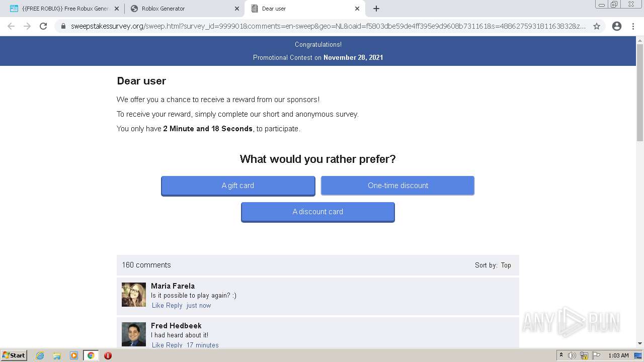644x362 pixels.
Task: Switch to the Roblox Generator tab
Action: click(184, 9)
